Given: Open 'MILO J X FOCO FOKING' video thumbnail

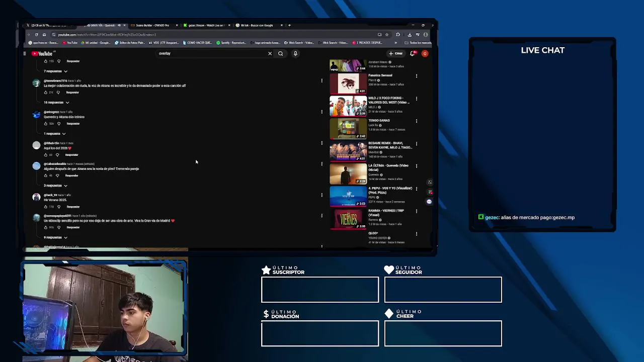Looking at the screenshot, I should [x=348, y=106].
